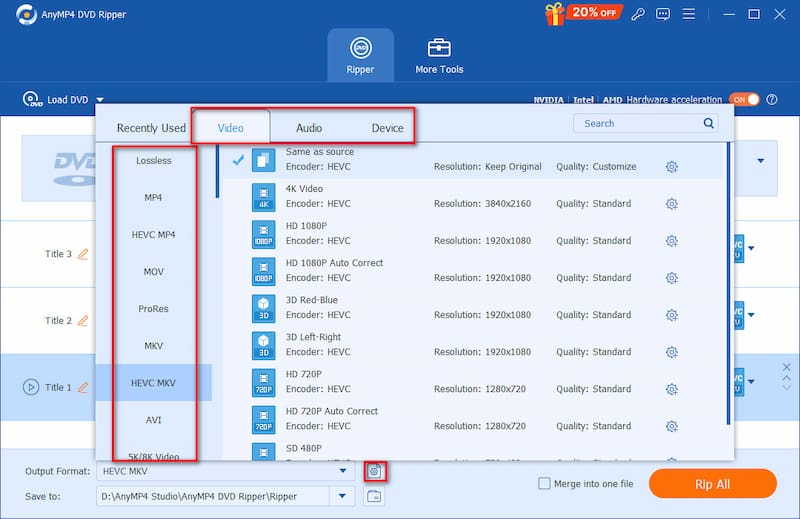This screenshot has width=800, height=519.
Task: Switch to the Device format tab
Action: (387, 128)
